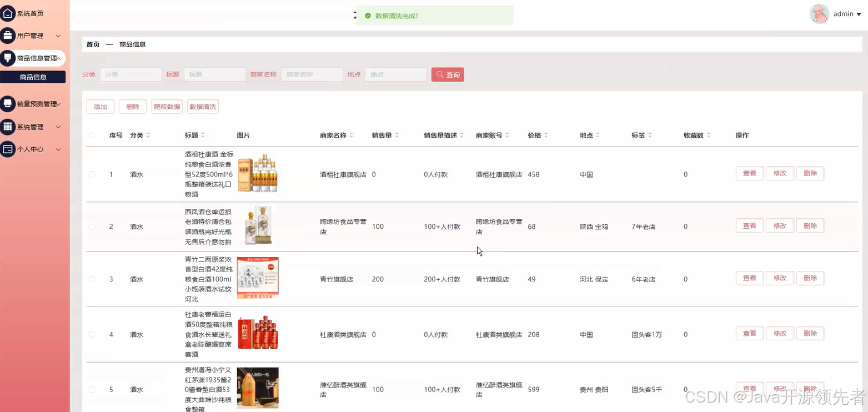The height and width of the screenshot is (412, 868).
Task: Click 删除 for the 青竹旗舰店 row
Action: [810, 278]
